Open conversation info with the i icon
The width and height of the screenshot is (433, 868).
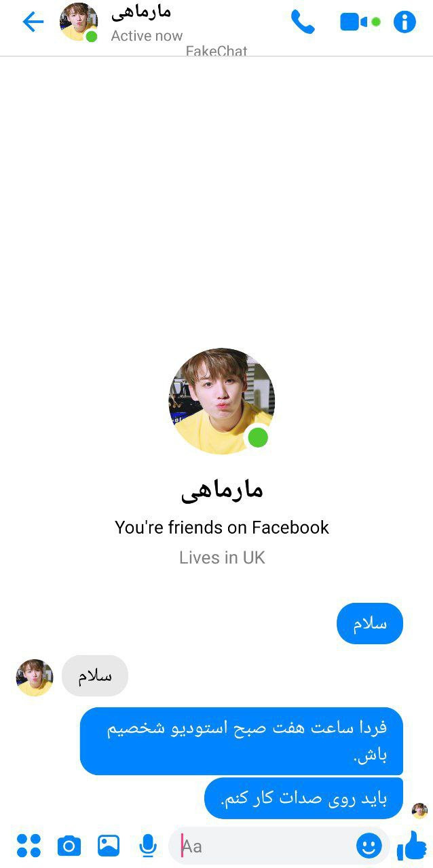pyautogui.click(x=404, y=22)
